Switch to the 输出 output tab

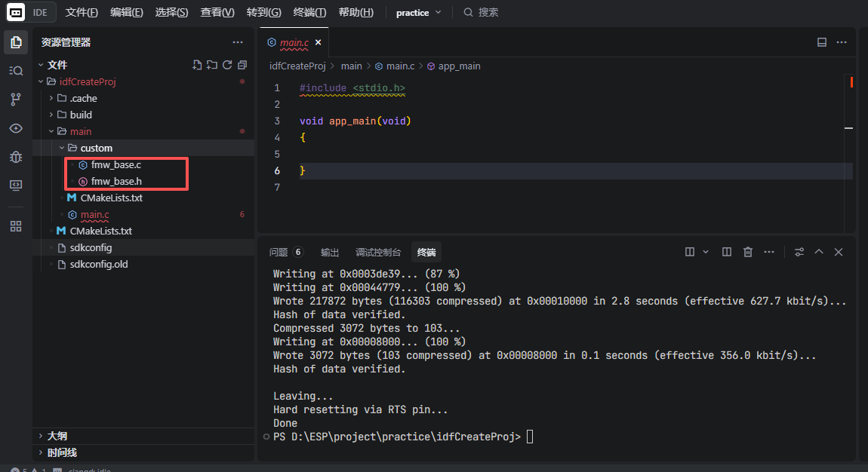click(x=329, y=252)
